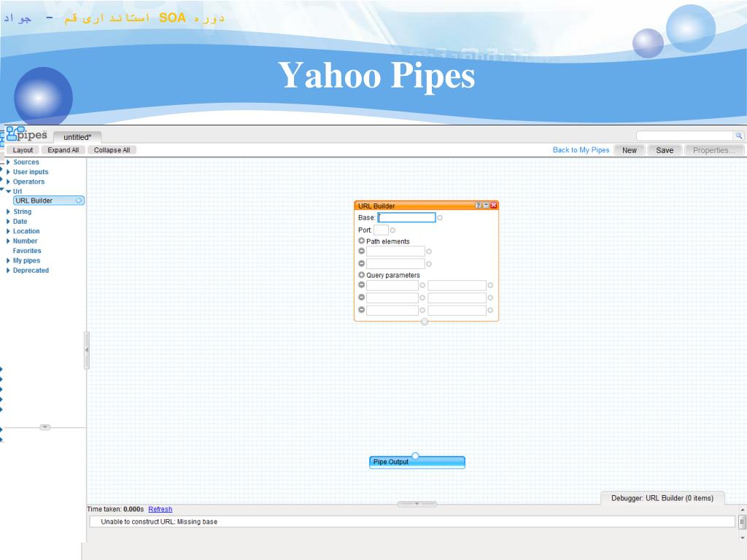This screenshot has width=747, height=560.
Task: Open the Debugger: URL Builder tab
Action: [x=662, y=498]
